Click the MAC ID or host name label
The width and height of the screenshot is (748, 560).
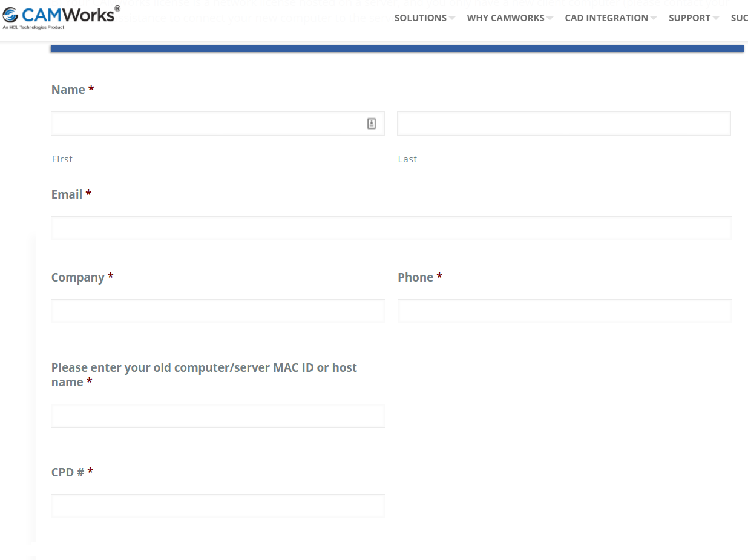[204, 375]
